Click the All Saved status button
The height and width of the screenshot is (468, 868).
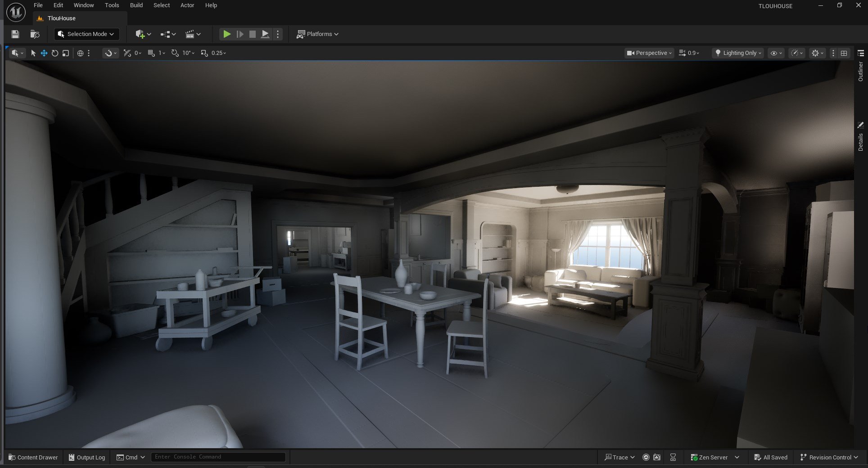pyautogui.click(x=771, y=457)
